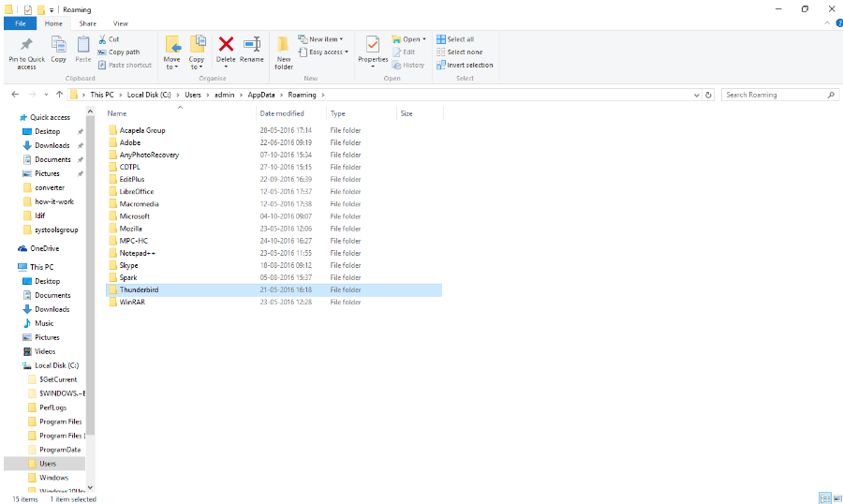The height and width of the screenshot is (504, 843).
Task: Sort by the Name column header
Action: (x=180, y=113)
